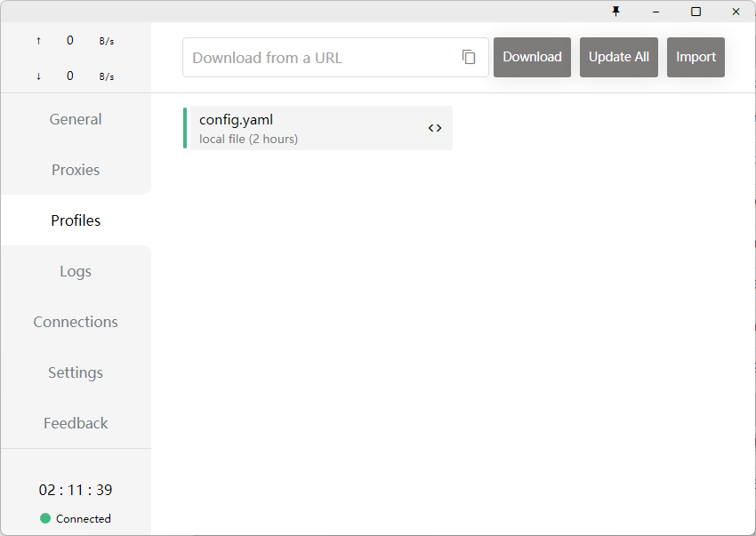Click the 'local file (2 hours)' text

[x=248, y=139]
